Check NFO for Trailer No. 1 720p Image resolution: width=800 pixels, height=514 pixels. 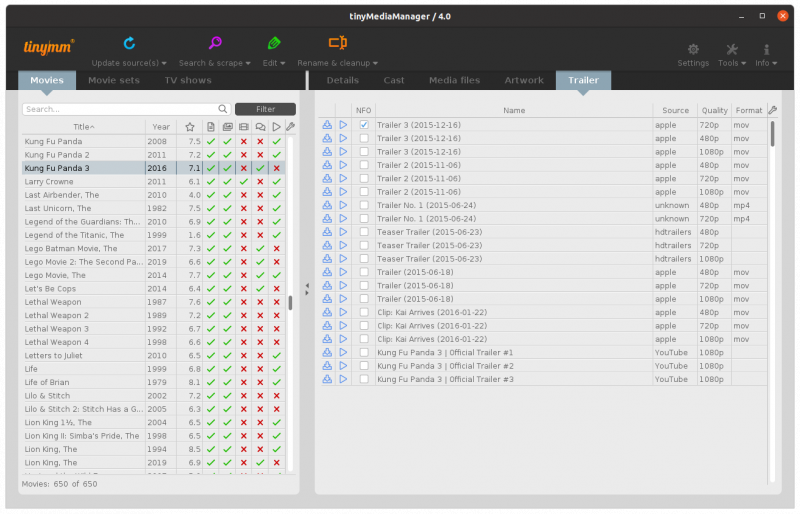pos(364,218)
